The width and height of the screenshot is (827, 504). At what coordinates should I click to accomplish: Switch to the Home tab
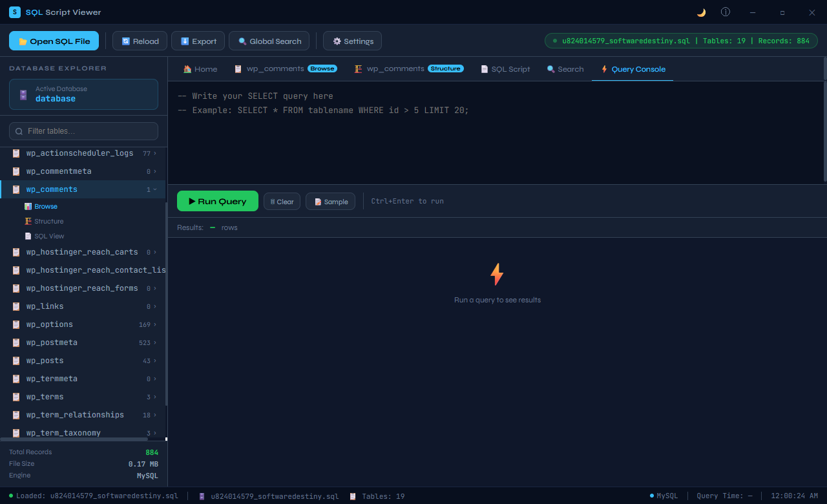(x=200, y=69)
